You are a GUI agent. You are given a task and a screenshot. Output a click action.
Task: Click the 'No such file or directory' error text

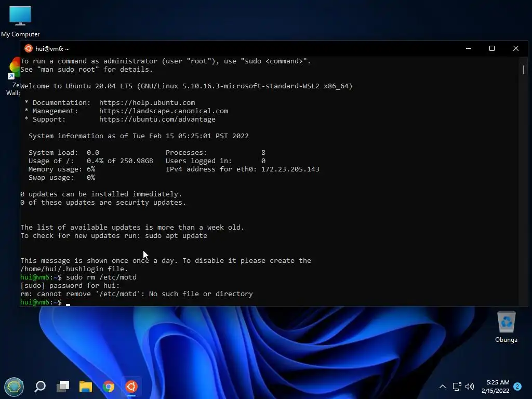coord(201,294)
